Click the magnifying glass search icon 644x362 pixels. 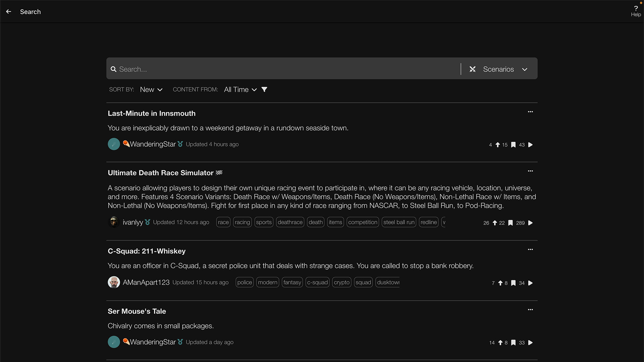tap(114, 69)
